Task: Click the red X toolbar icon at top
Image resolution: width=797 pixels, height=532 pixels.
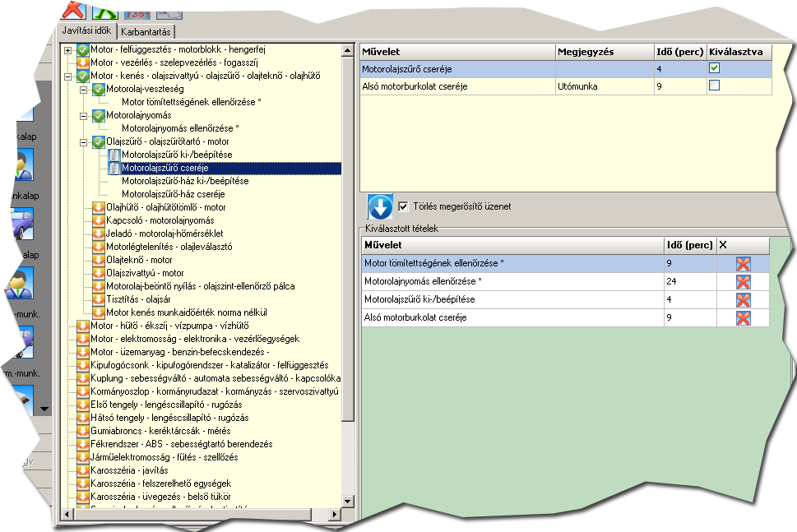Action: coord(74,10)
